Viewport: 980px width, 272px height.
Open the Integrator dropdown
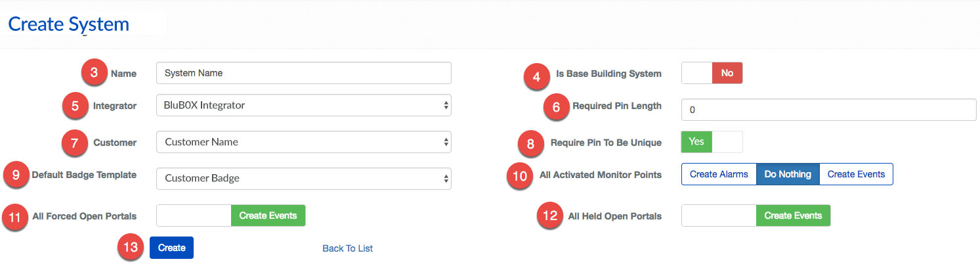click(x=303, y=105)
